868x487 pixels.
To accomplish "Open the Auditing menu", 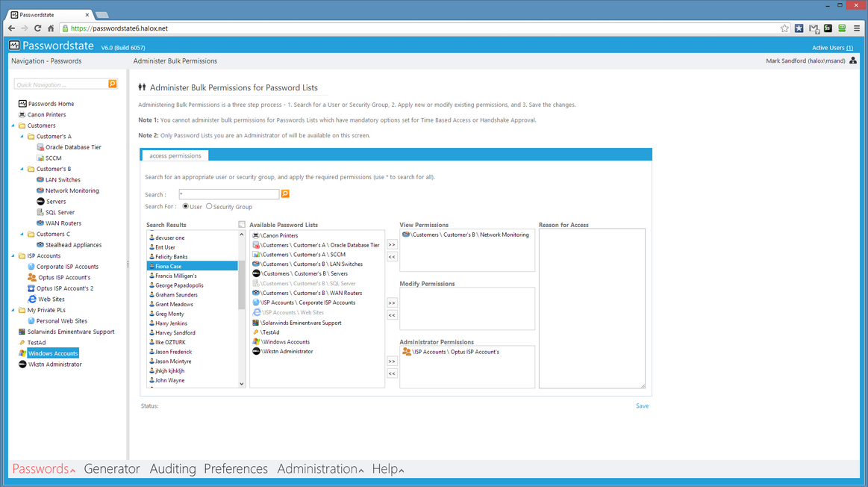I will [172, 469].
